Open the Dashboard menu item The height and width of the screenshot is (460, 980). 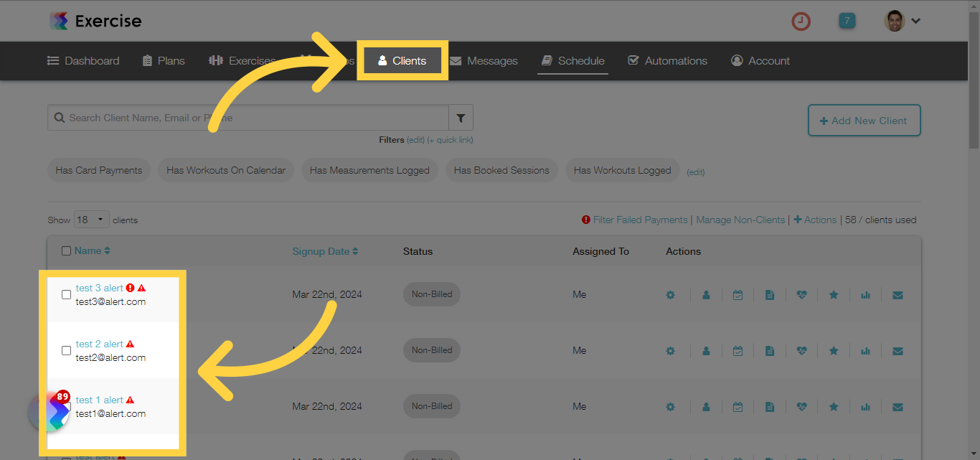tap(83, 60)
